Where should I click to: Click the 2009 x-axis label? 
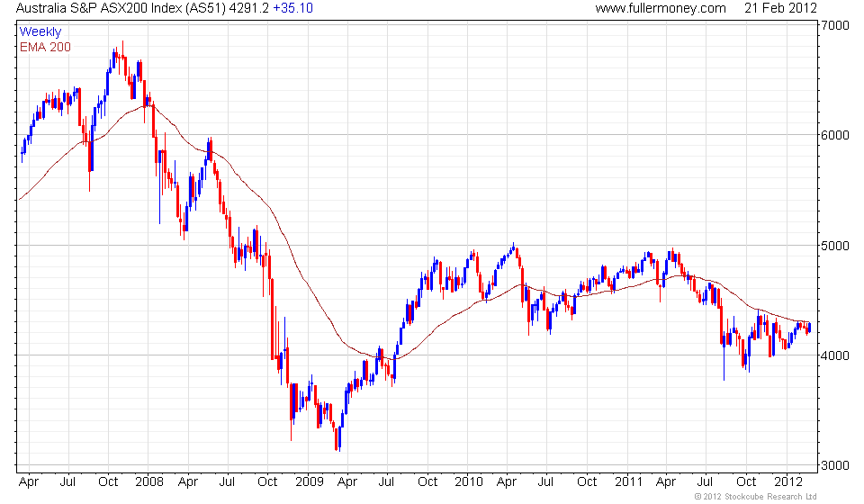pyautogui.click(x=309, y=482)
